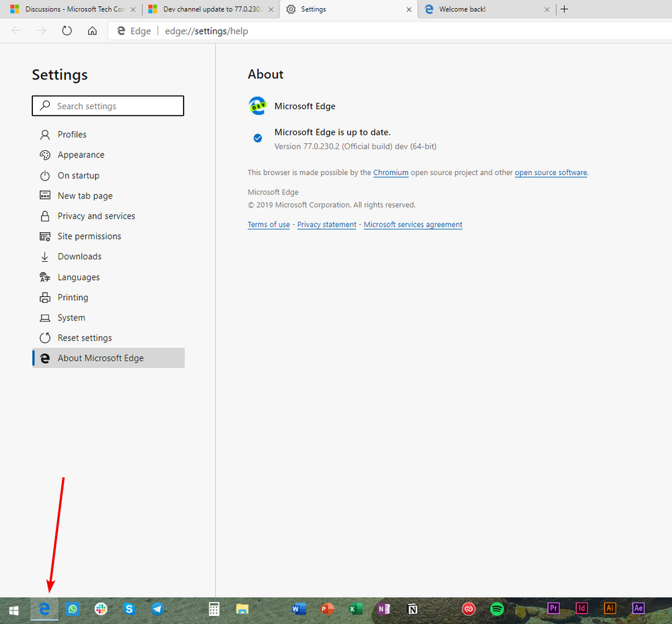The height and width of the screenshot is (624, 672).
Task: Open Notion from the taskbar
Action: coord(412,609)
